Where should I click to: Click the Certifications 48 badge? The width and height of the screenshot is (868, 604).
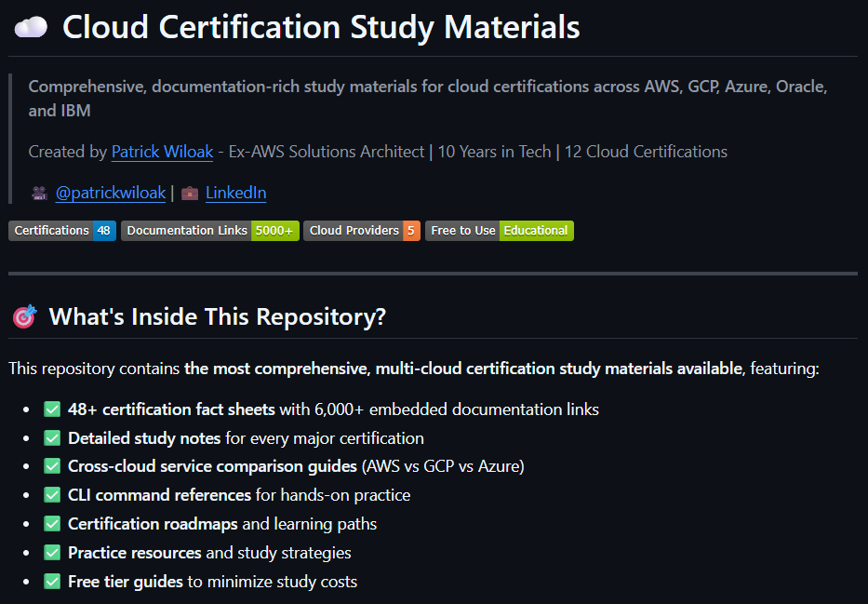(x=62, y=231)
